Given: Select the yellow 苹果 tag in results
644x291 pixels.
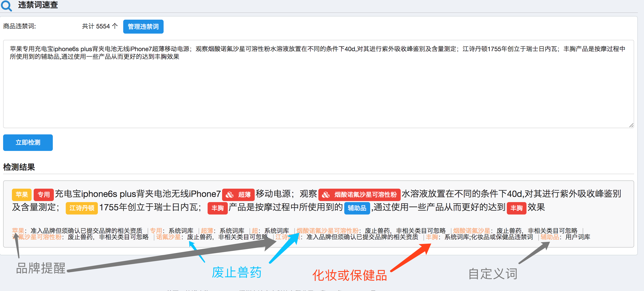Looking at the screenshot, I should coord(22,195).
